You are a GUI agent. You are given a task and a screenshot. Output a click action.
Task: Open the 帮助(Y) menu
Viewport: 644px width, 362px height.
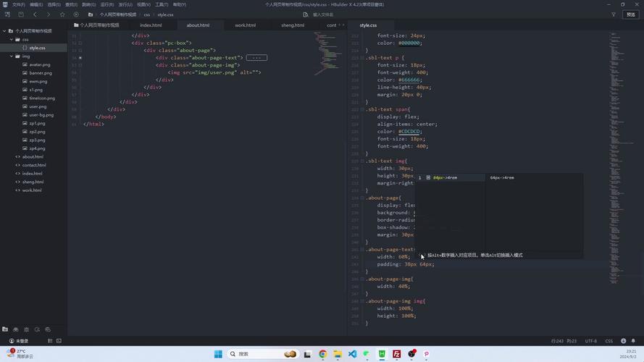(x=180, y=4)
